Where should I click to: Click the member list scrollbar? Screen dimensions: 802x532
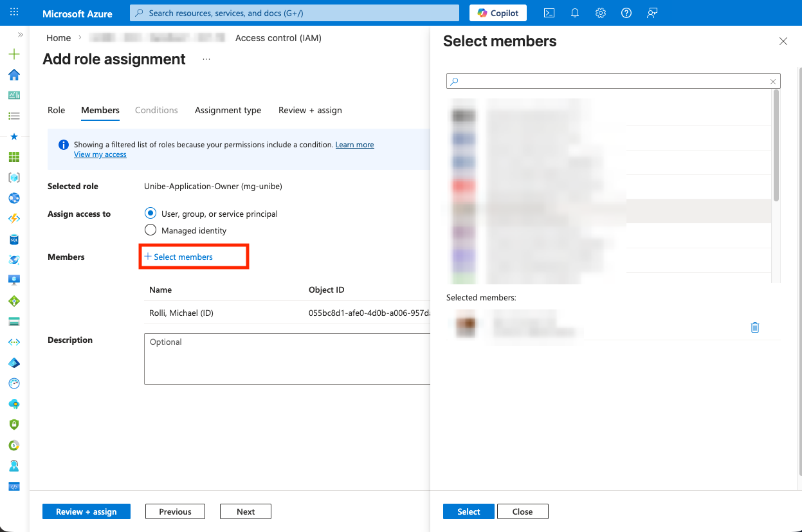click(x=776, y=146)
